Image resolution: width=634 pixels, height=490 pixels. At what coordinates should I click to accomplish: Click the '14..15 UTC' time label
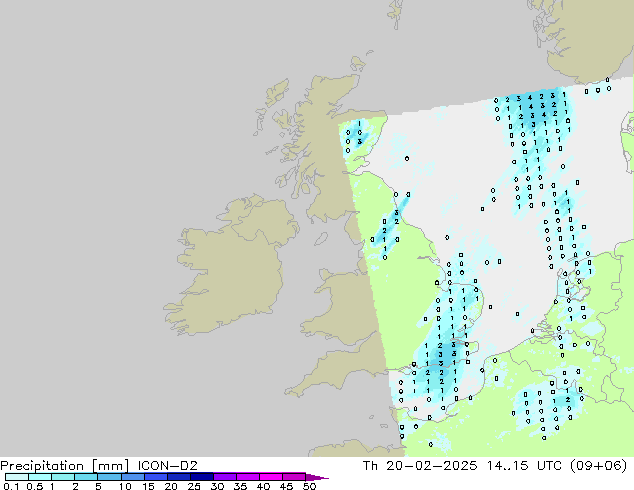pyautogui.click(x=524, y=466)
